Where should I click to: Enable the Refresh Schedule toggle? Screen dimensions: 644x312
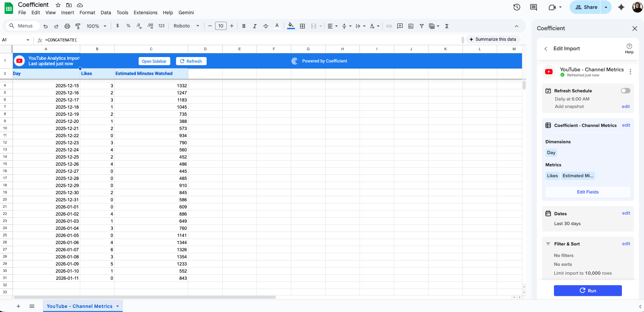click(x=625, y=91)
